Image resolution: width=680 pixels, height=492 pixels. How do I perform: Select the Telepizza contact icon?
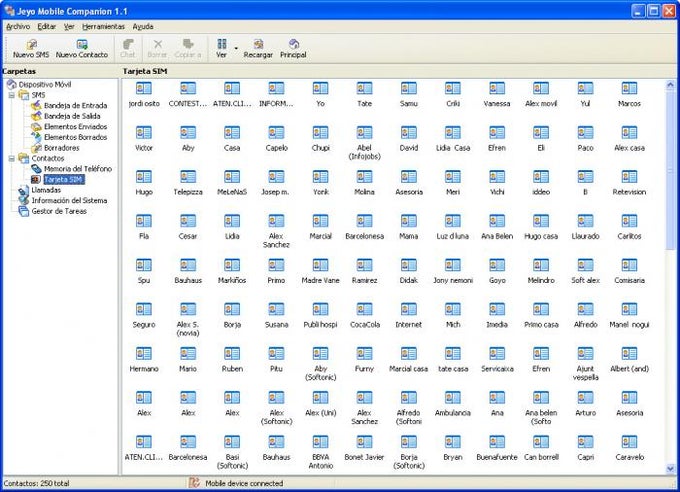coord(188,177)
